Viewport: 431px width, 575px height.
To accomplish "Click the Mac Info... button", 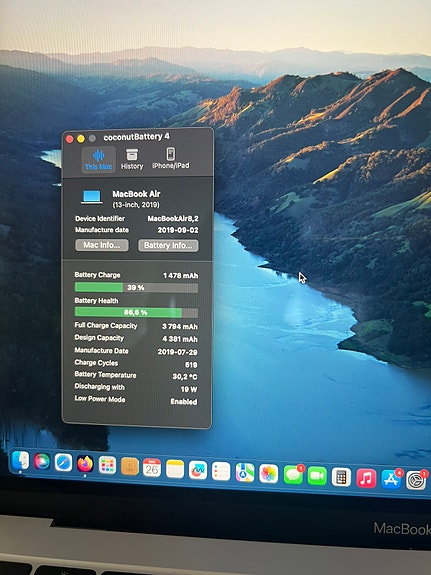I will point(102,245).
